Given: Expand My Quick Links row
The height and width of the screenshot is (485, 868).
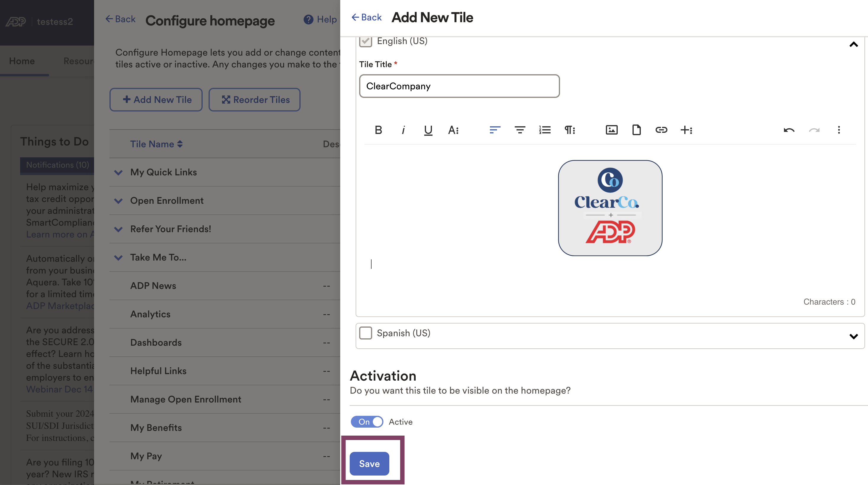Looking at the screenshot, I should point(118,173).
